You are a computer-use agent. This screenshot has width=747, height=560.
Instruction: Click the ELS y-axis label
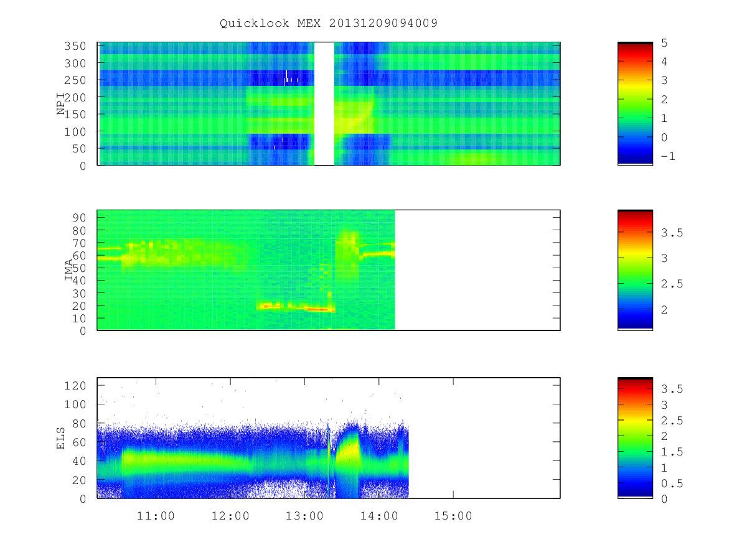coord(61,438)
